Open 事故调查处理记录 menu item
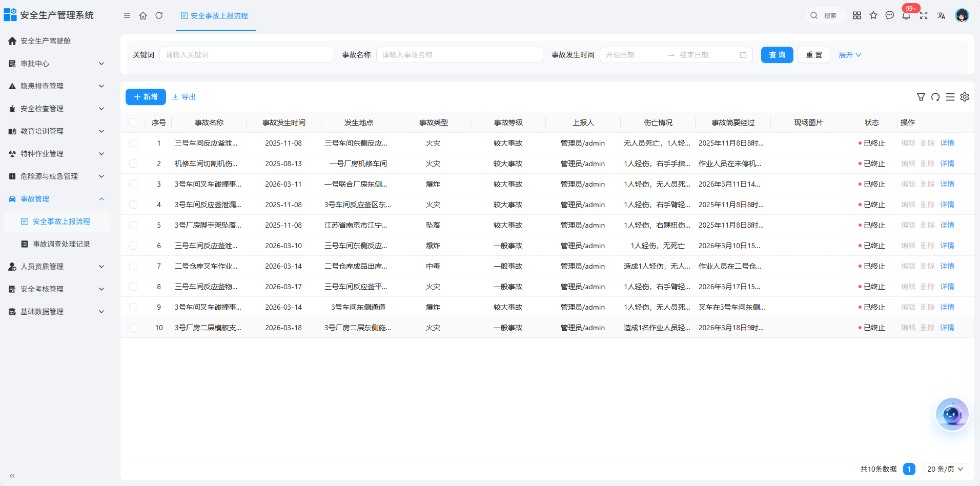980x486 pixels. (x=56, y=244)
